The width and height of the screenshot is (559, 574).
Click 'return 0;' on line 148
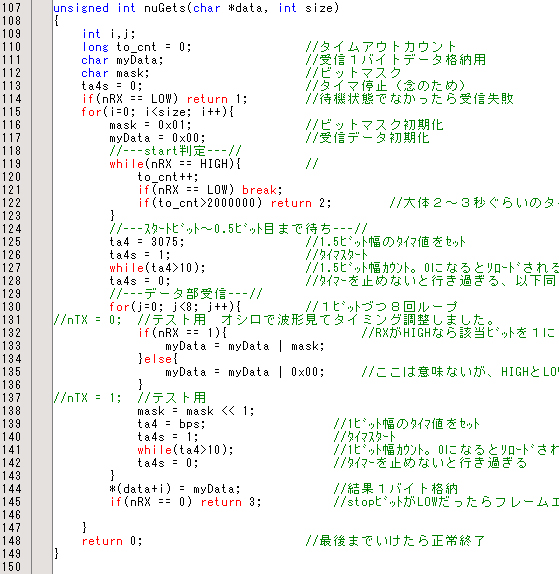112,541
